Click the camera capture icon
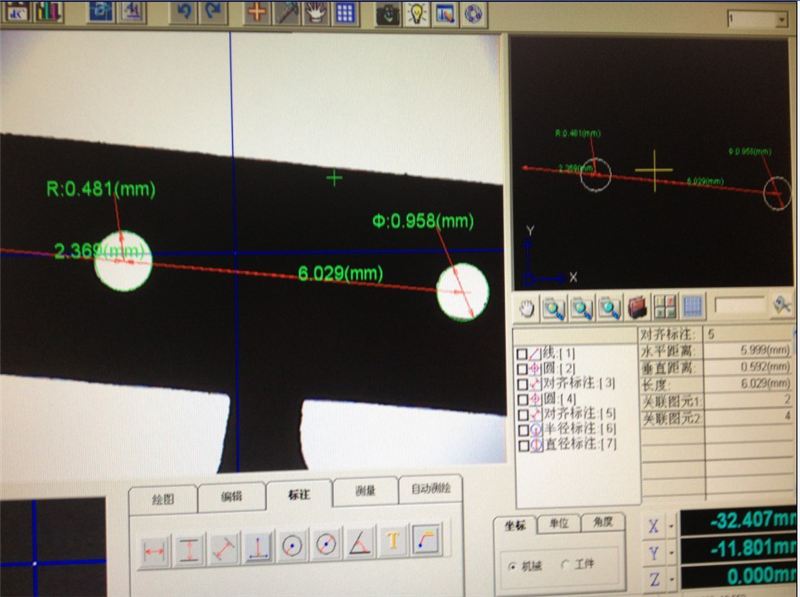The height and width of the screenshot is (597, 800). [388, 13]
